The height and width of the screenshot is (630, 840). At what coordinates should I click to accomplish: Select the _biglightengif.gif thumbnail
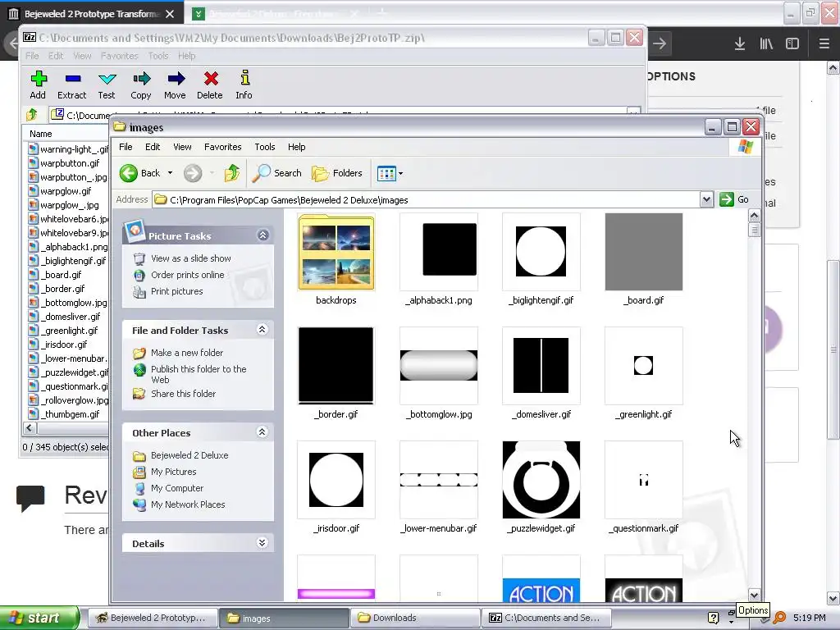[541, 252]
